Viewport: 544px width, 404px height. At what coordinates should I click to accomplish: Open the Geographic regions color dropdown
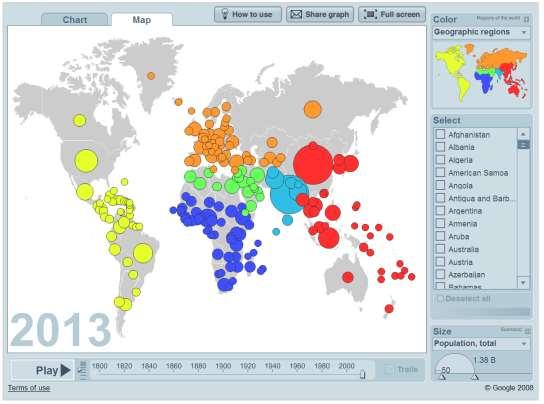[x=481, y=32]
